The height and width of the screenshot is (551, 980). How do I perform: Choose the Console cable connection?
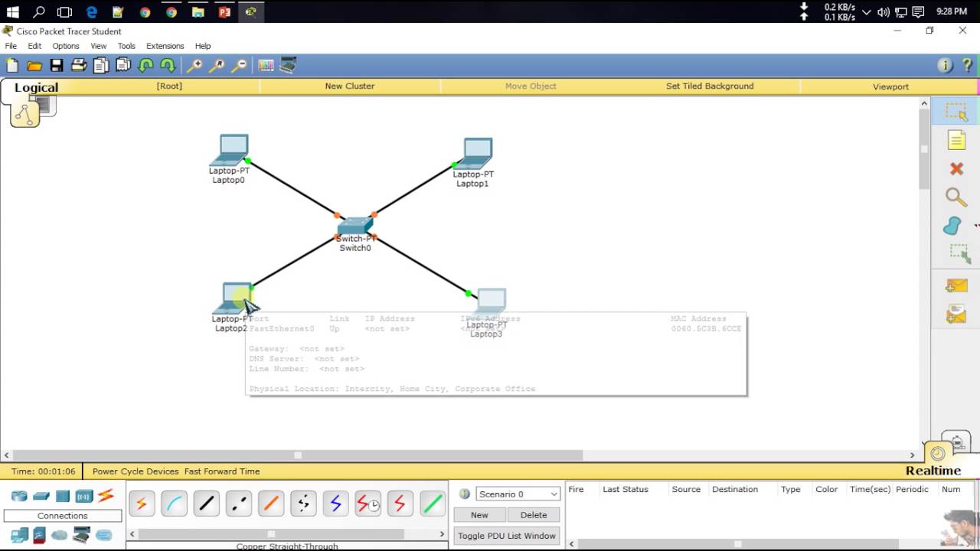[x=175, y=504]
